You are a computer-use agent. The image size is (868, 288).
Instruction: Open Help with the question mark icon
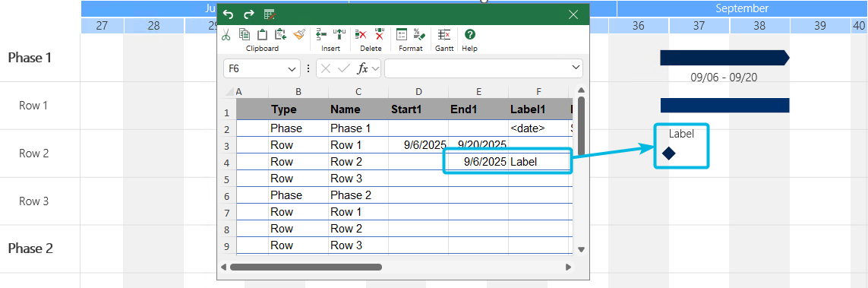(469, 34)
